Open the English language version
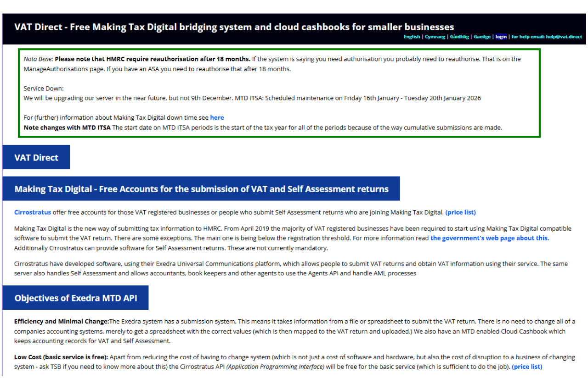The image size is (588, 390). (412, 37)
